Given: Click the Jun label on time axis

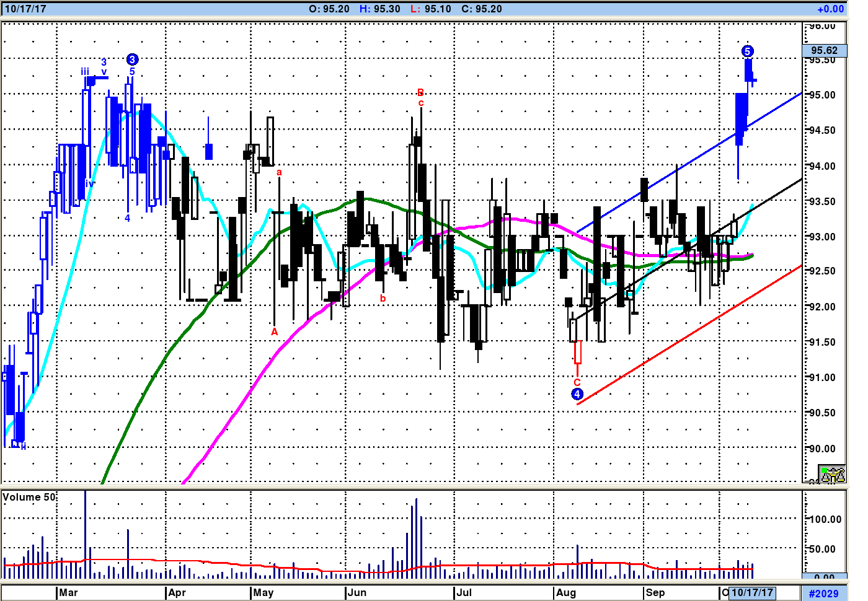Looking at the screenshot, I should coord(357,592).
